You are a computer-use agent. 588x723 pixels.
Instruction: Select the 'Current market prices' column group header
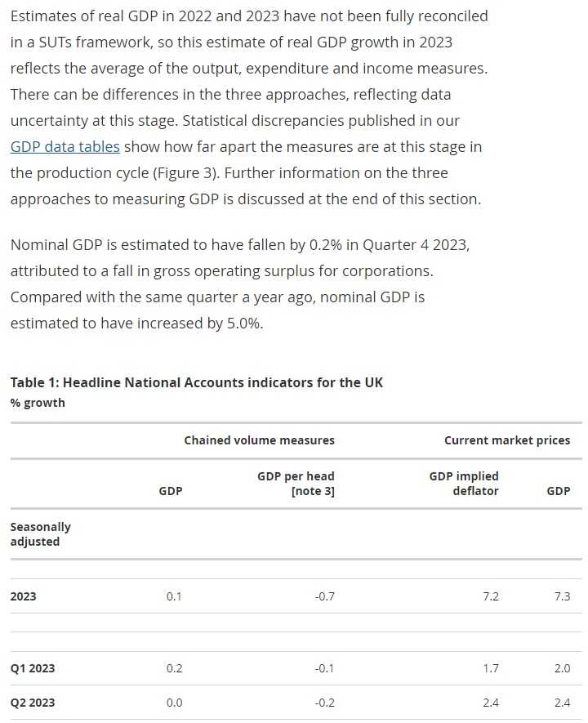507,440
